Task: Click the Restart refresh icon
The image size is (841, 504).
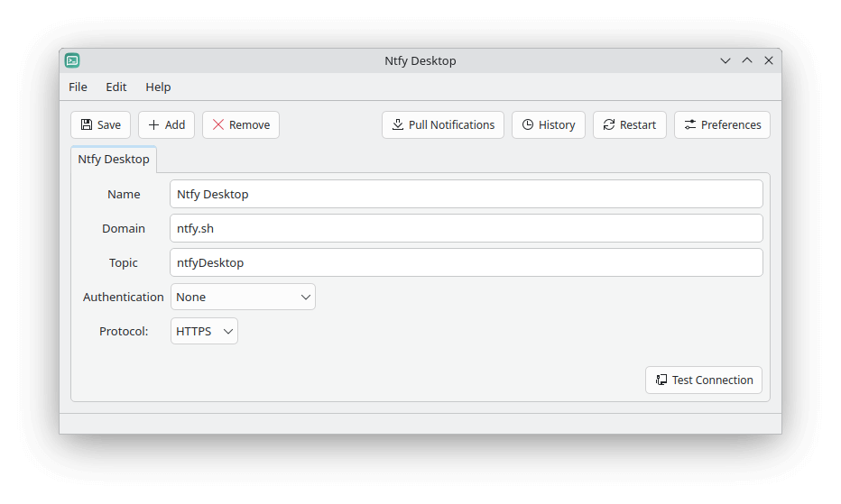Action: click(609, 125)
